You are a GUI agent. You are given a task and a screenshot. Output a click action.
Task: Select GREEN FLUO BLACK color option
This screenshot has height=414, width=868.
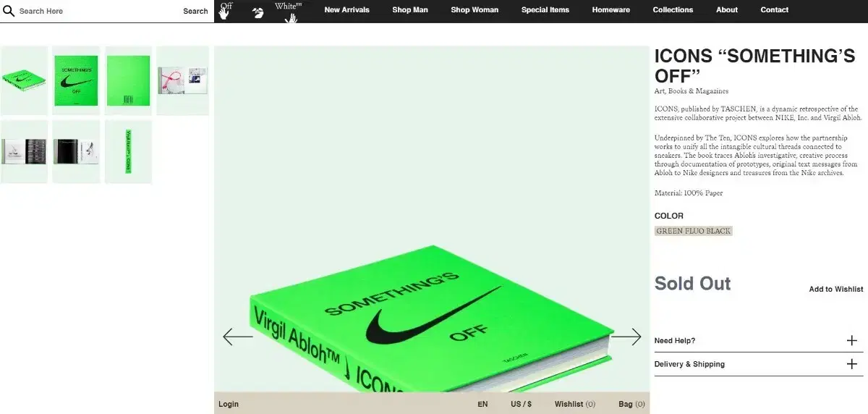pyautogui.click(x=694, y=231)
